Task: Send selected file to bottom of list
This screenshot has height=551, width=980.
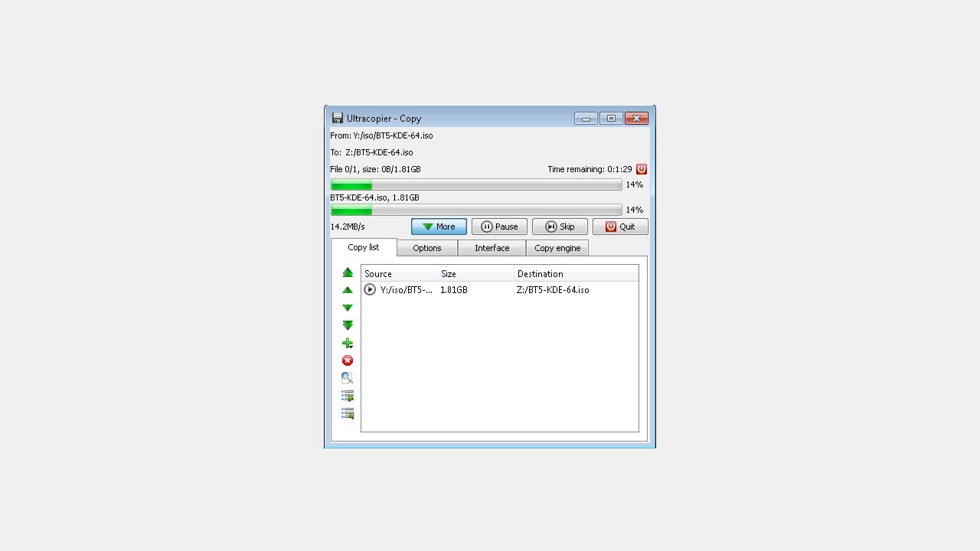Action: (348, 324)
